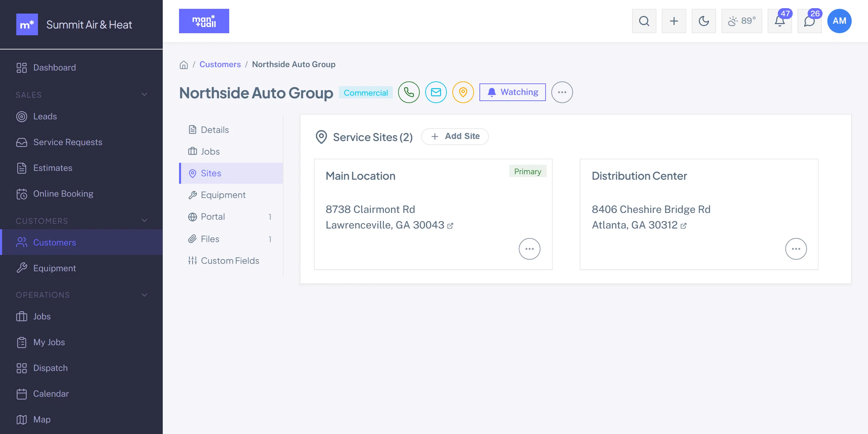Open Estimates in the sidebar

click(x=81, y=168)
